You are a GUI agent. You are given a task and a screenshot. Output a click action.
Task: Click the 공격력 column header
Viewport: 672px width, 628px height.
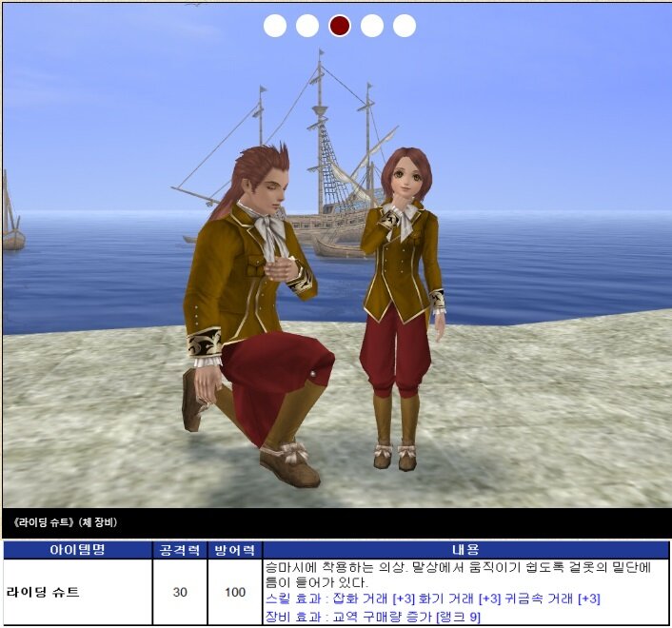180,550
